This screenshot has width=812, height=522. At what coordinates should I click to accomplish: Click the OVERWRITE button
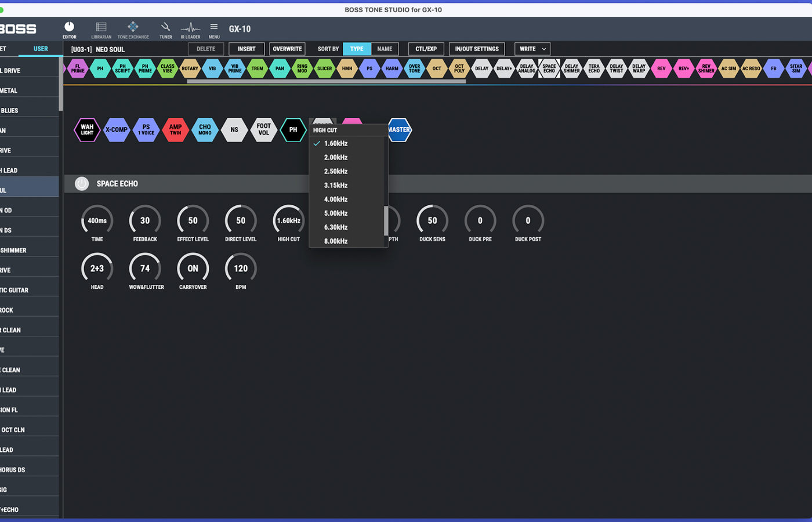(x=287, y=49)
